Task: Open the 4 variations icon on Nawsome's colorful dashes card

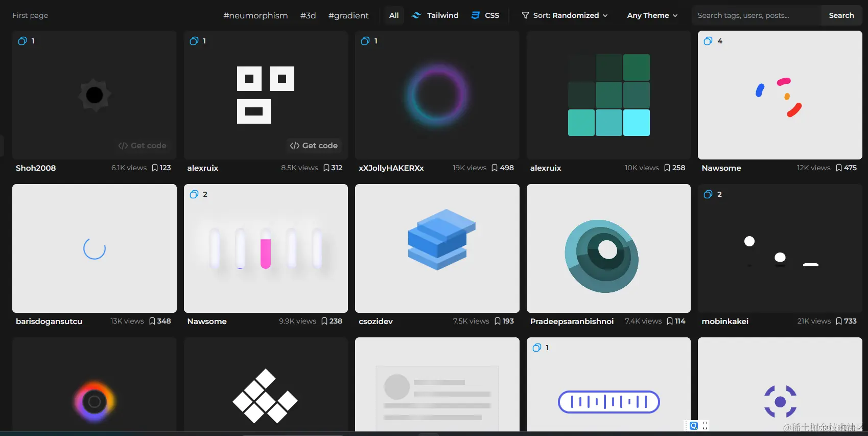Action: click(x=708, y=41)
